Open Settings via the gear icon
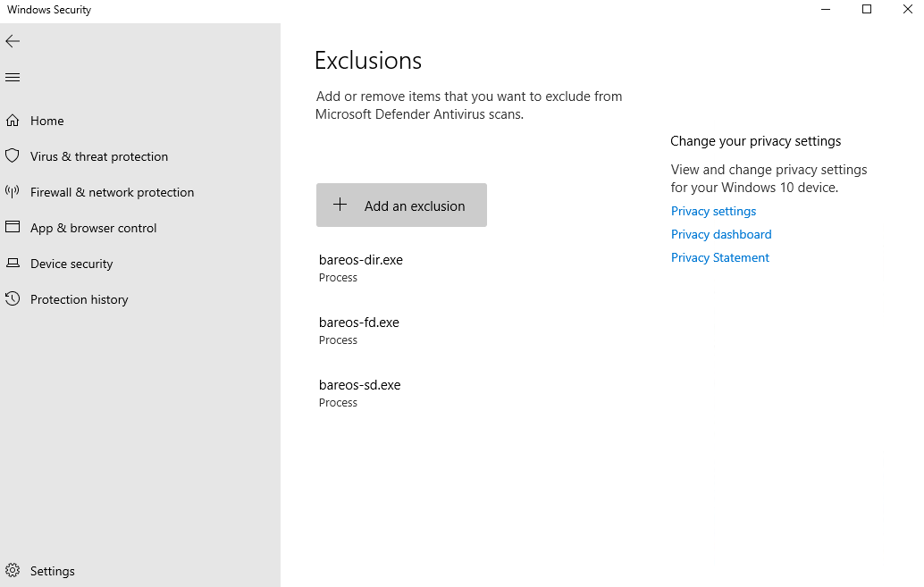 coord(13,570)
